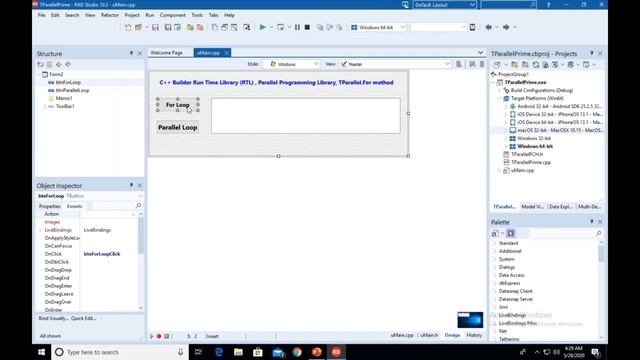The width and height of the screenshot is (640, 360).
Task: Click the device preview icon beside platform field
Action: pos(472,27)
